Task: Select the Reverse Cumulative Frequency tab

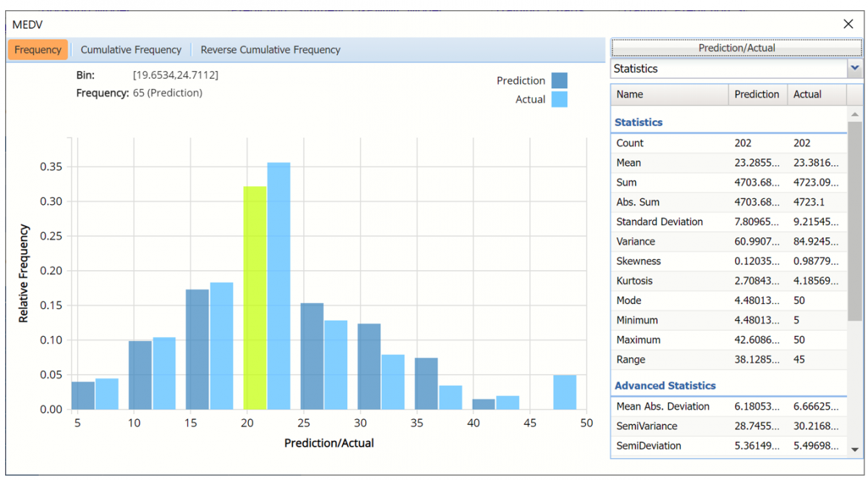Action: click(270, 50)
